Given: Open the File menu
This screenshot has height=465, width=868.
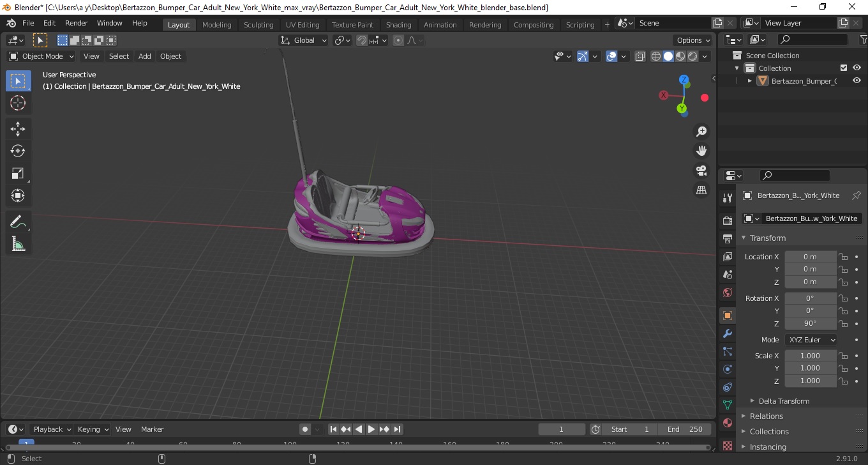Looking at the screenshot, I should (x=28, y=23).
